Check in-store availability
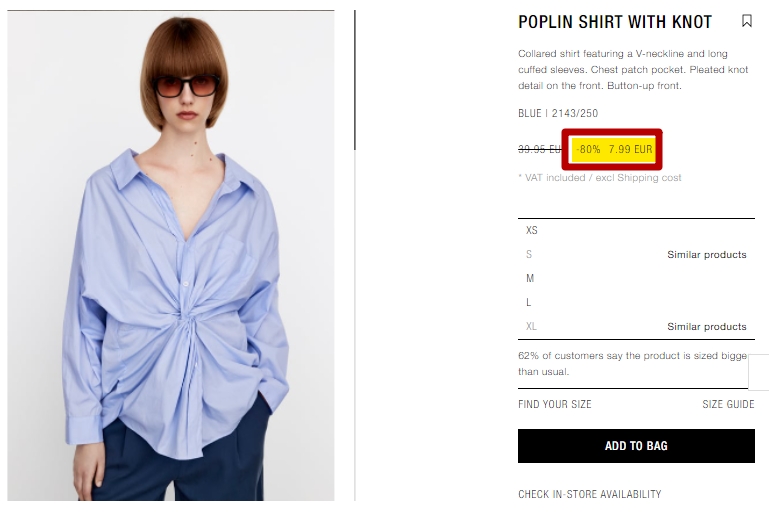 click(590, 494)
